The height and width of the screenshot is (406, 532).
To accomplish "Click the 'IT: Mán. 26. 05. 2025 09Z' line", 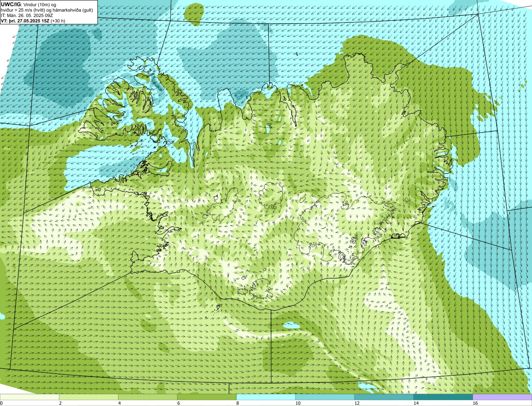I will [x=27, y=15].
